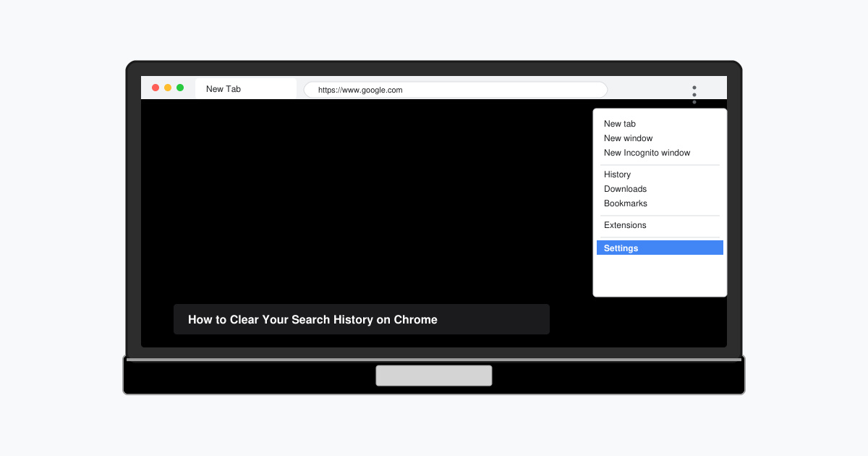This screenshot has height=456, width=868.
Task: Click the yellow minimize window dot
Action: tap(168, 88)
